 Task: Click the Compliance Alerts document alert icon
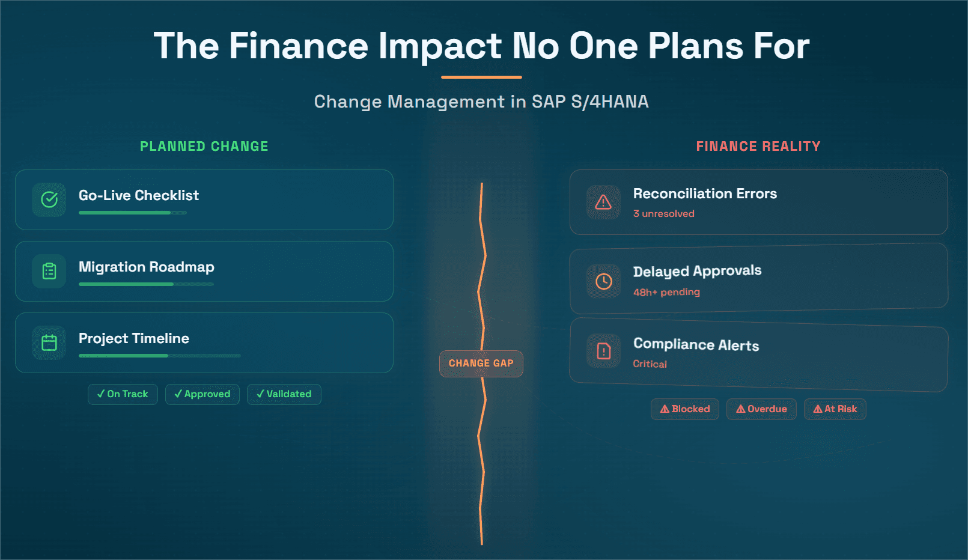click(604, 351)
